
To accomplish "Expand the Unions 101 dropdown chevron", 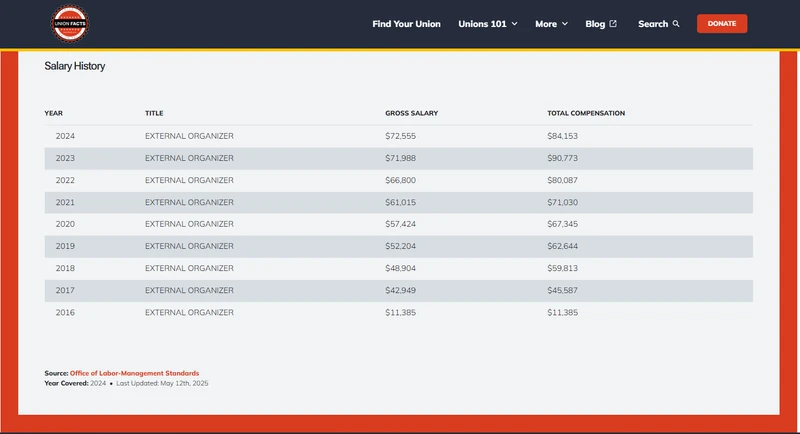I will 514,24.
